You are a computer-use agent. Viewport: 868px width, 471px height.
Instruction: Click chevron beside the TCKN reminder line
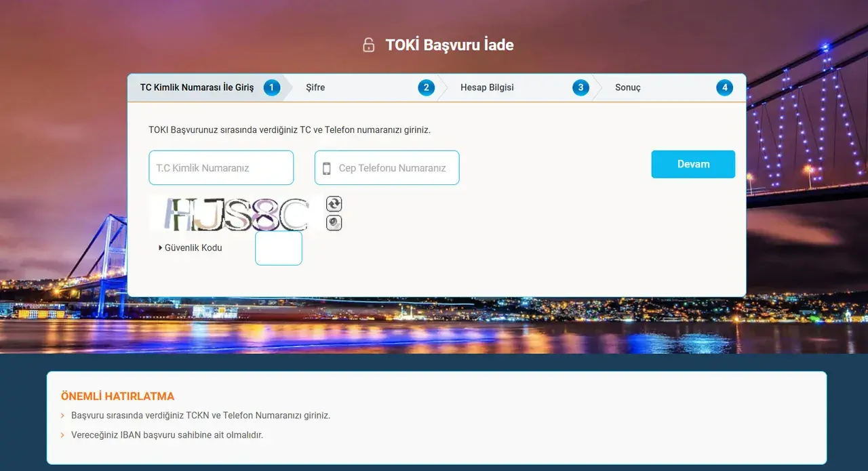[x=62, y=415]
